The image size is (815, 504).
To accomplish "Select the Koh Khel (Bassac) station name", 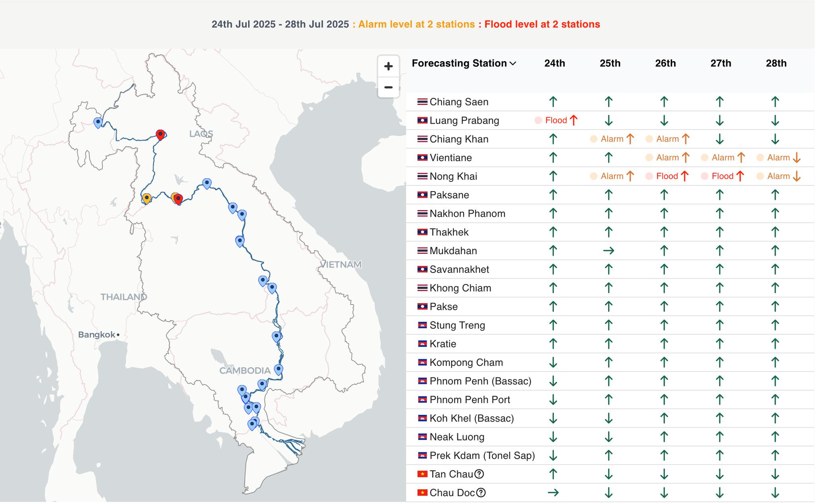I will click(x=472, y=418).
